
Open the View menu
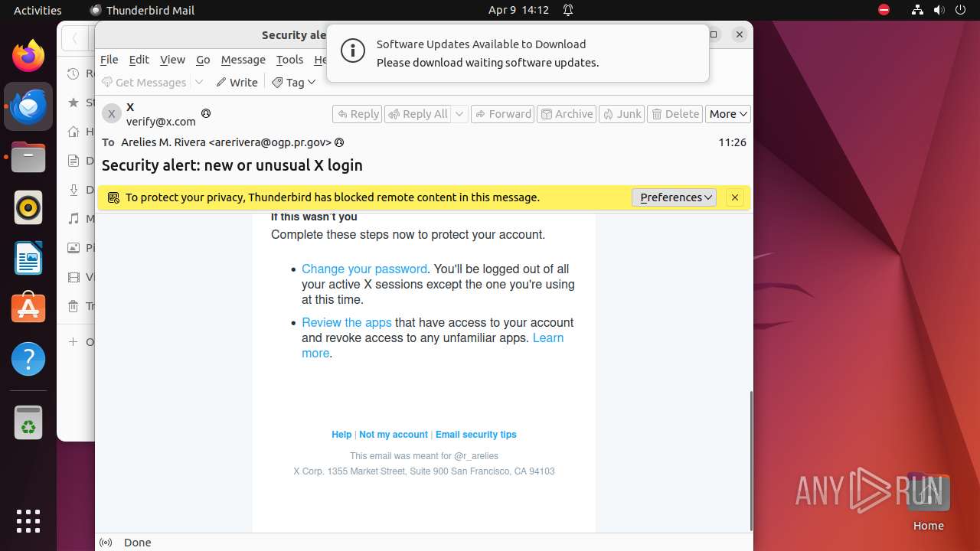tap(172, 60)
